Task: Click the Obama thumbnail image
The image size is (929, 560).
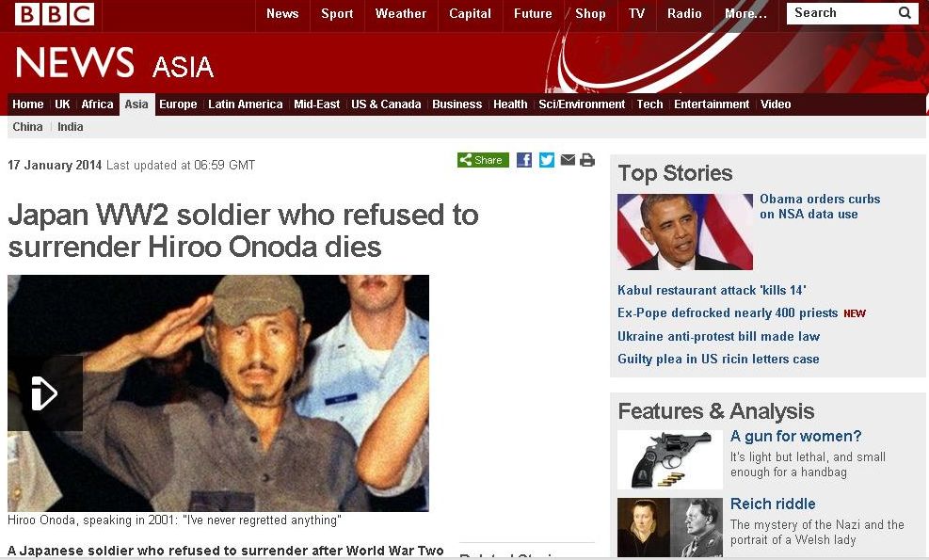Action: pos(685,232)
